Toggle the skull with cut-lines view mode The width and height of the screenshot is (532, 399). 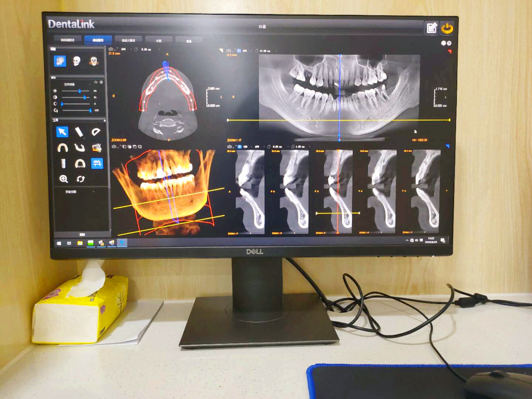[93, 61]
